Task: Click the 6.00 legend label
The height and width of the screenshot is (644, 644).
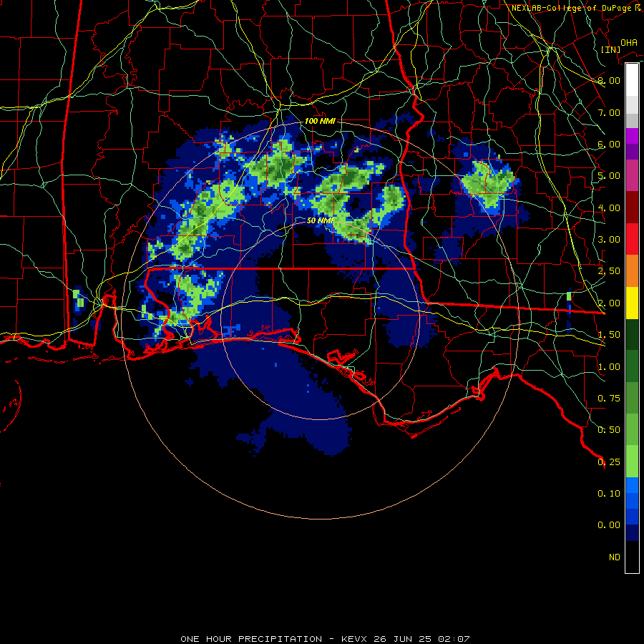Action: 609,144
